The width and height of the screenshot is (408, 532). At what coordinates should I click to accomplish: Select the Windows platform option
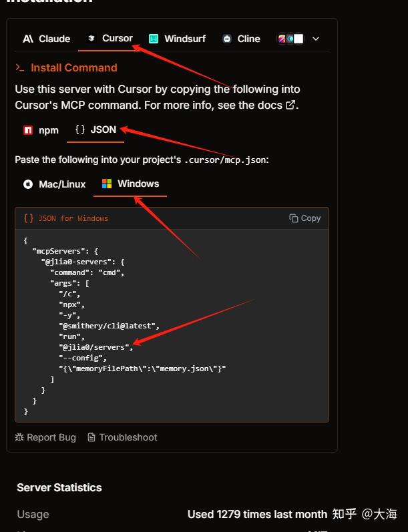pos(130,184)
